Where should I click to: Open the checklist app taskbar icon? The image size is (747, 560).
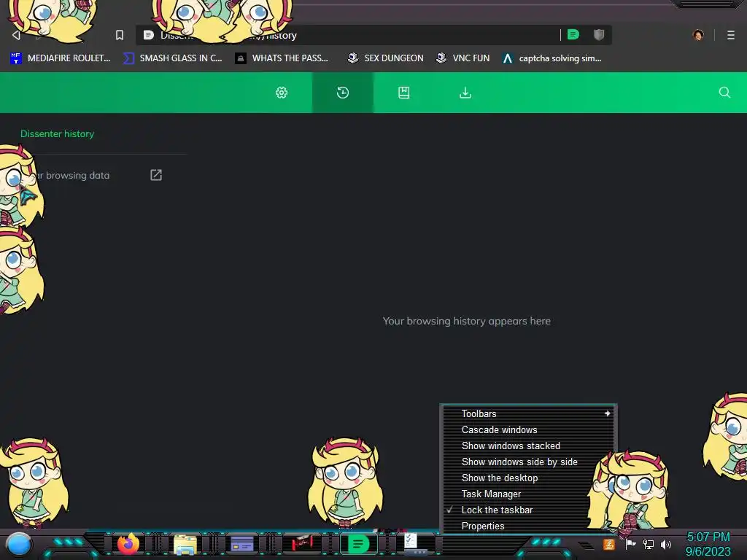[414, 542]
